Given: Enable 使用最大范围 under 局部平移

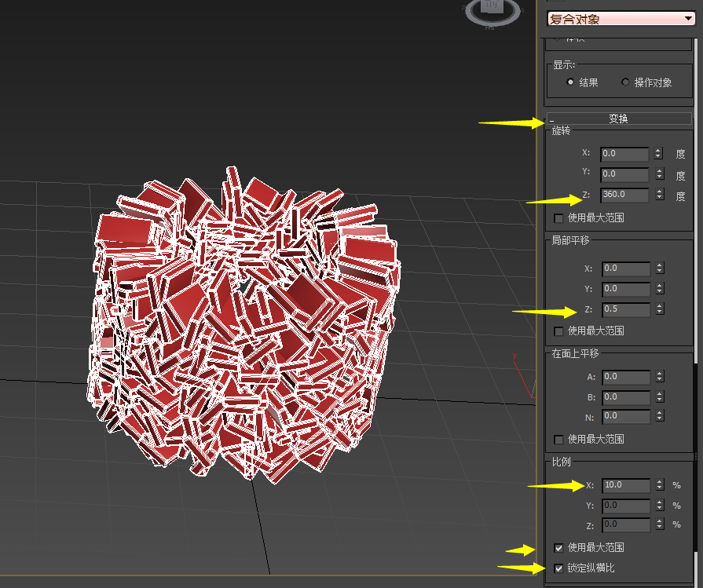Looking at the screenshot, I should 558,331.
